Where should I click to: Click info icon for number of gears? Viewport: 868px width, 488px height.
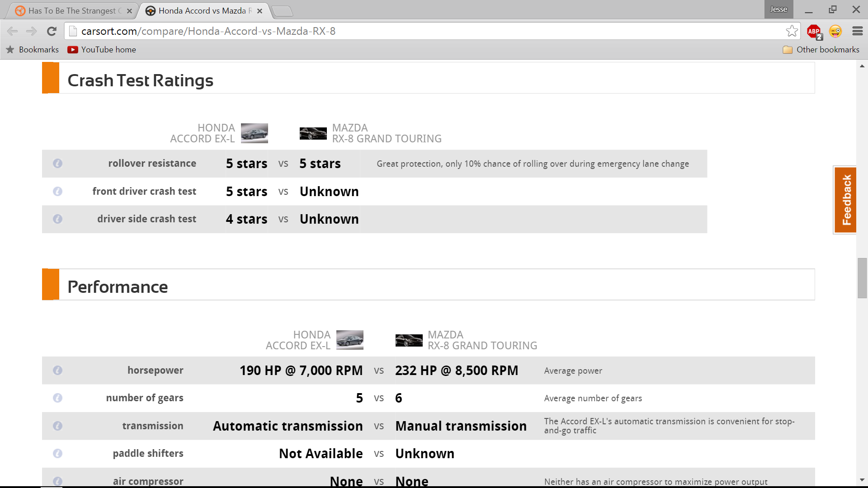[x=57, y=398]
